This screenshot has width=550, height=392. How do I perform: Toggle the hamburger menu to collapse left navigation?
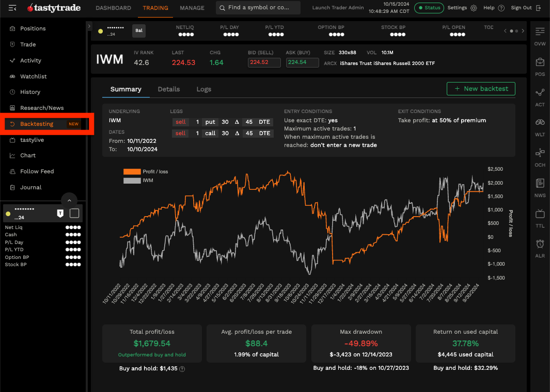(12, 8)
